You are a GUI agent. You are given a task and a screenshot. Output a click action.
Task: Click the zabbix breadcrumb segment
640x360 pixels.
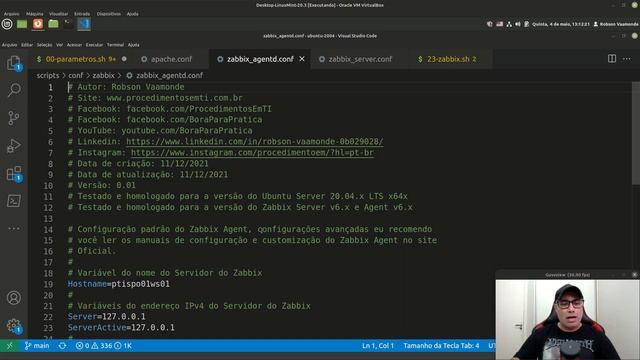click(103, 76)
